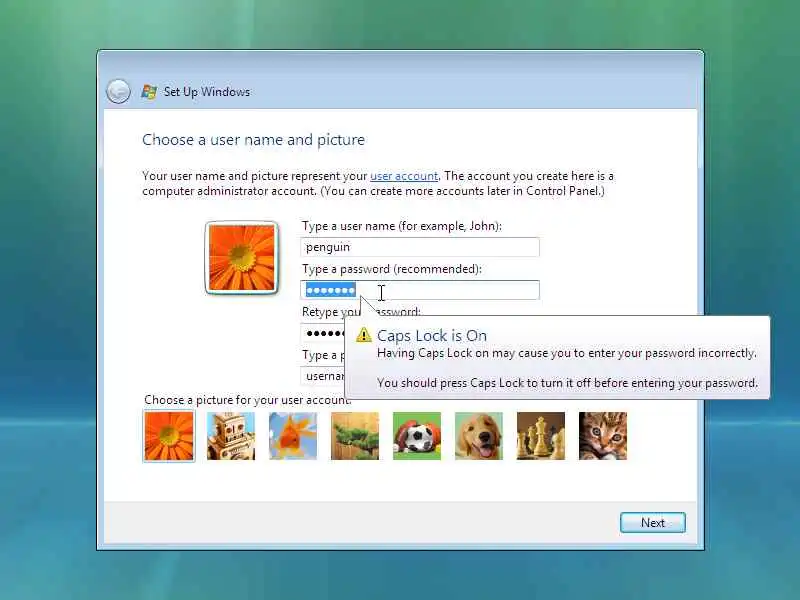This screenshot has width=800, height=600.
Task: Click the Type a user name label
Action: 402,226
